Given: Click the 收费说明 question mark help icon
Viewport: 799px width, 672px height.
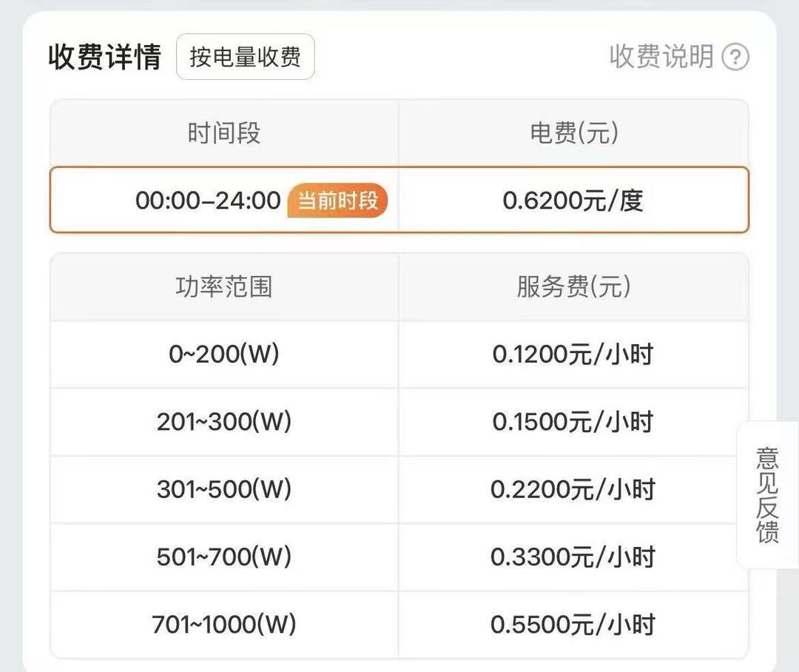Looking at the screenshot, I should [x=736, y=56].
